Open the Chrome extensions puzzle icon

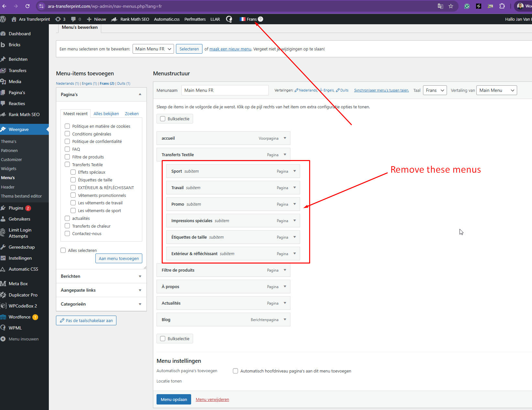(x=502, y=6)
